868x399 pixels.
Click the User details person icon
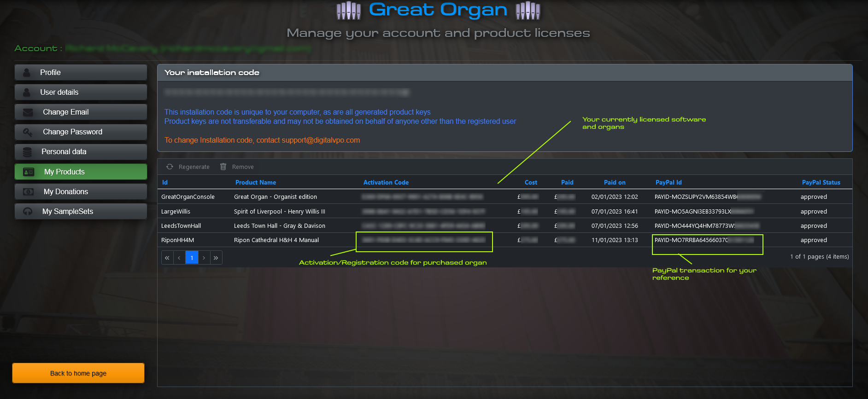27,92
